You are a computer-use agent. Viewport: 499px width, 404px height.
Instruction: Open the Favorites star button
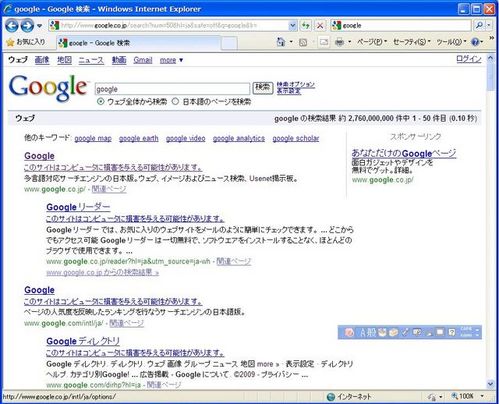pyautogui.click(x=26, y=42)
